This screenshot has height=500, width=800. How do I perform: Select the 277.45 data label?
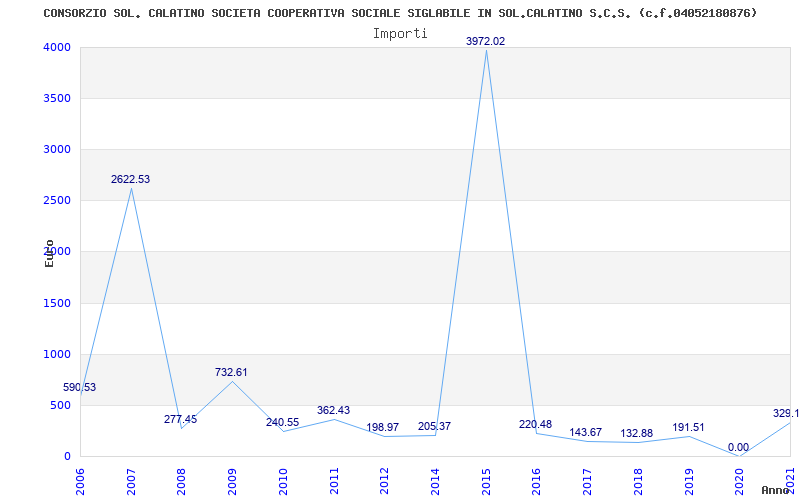coord(180,419)
